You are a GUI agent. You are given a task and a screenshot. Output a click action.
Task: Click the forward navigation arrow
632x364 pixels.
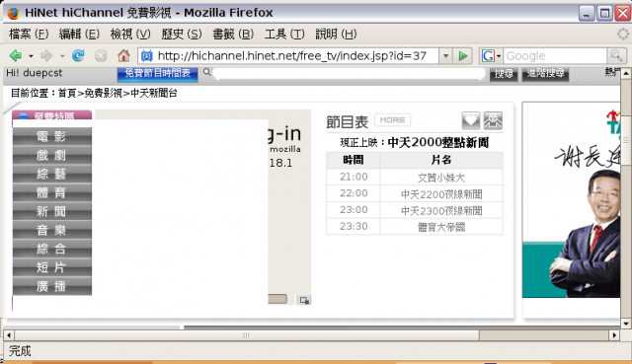pos(46,55)
